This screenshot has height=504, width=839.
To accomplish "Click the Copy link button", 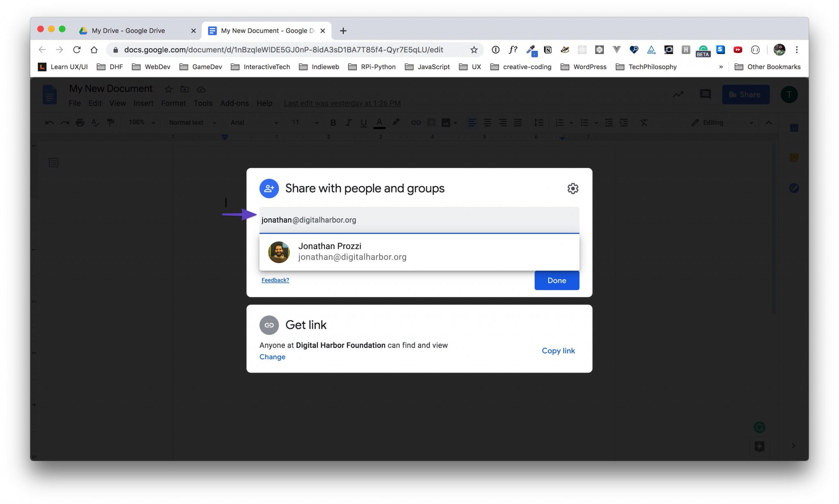I will [x=558, y=350].
